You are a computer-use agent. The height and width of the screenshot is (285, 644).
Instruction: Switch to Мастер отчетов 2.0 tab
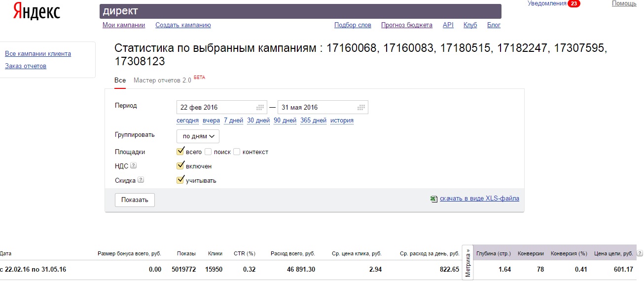tap(162, 80)
